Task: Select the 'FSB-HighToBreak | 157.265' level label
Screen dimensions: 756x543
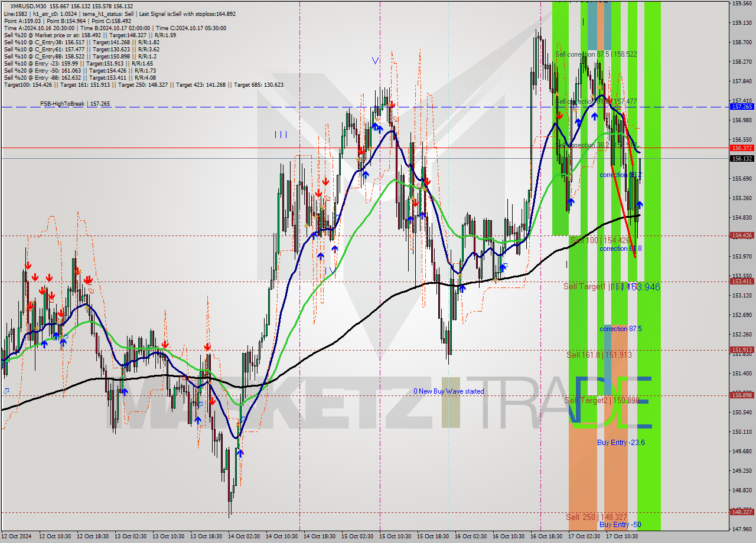Action: [x=75, y=104]
